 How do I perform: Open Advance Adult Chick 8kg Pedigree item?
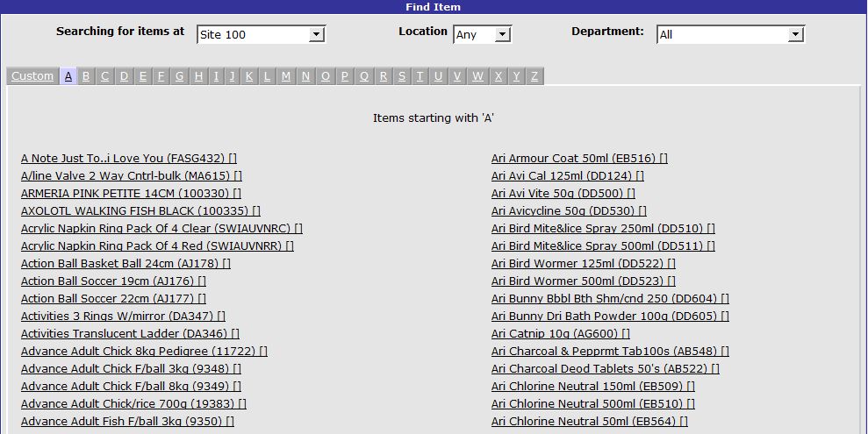coord(144,351)
